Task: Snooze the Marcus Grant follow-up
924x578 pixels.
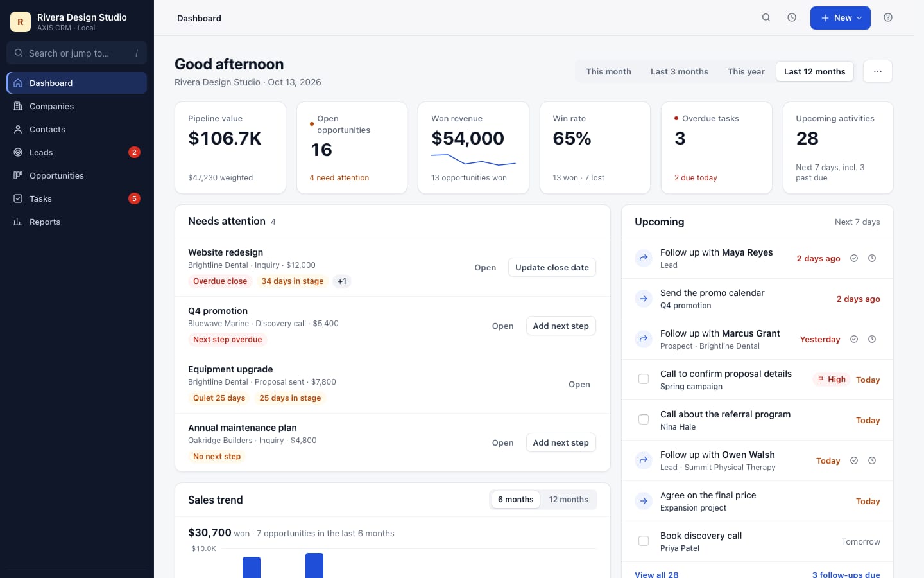Action: pyautogui.click(x=872, y=339)
